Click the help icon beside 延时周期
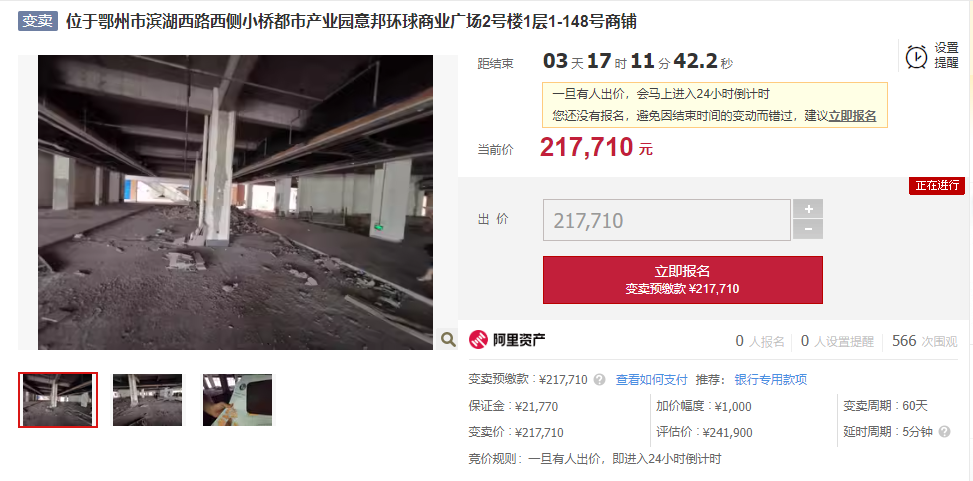Viewport: 973px width, 481px height. coord(944,432)
